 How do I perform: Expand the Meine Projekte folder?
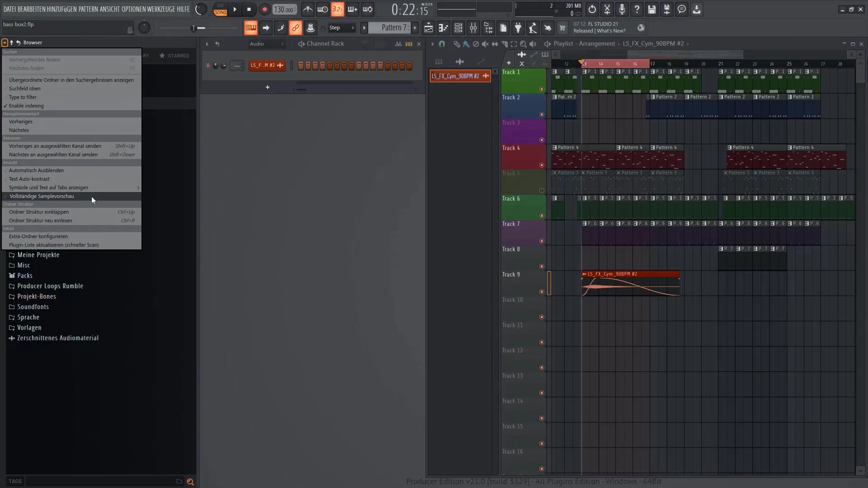(38, 254)
